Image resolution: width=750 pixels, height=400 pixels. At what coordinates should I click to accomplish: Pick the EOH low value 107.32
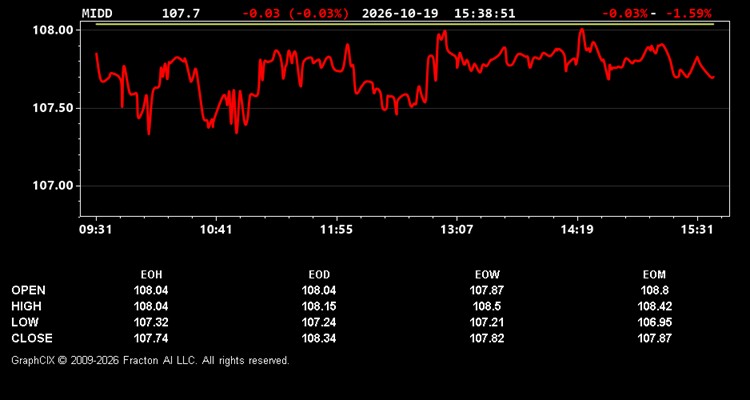151,322
